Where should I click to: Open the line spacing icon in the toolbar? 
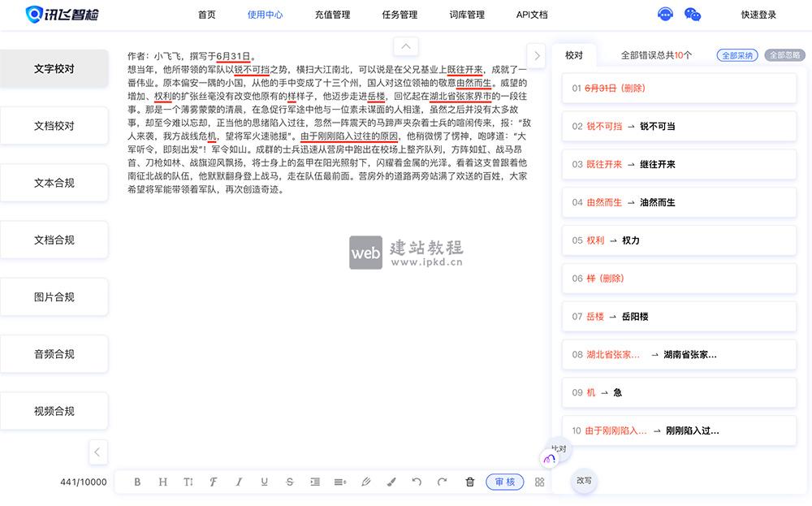click(340, 482)
